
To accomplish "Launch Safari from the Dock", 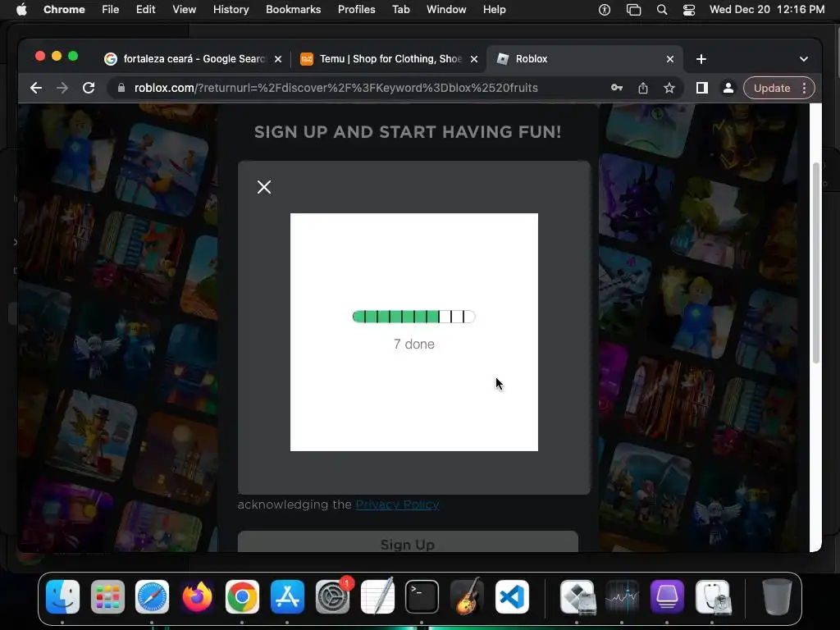I will pos(152,597).
